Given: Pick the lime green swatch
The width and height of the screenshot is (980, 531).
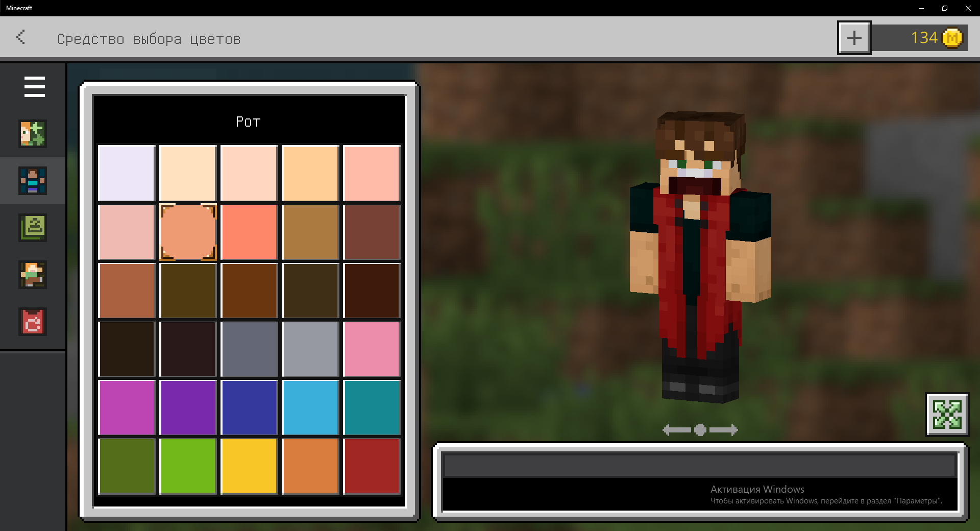Looking at the screenshot, I should pyautogui.click(x=188, y=466).
